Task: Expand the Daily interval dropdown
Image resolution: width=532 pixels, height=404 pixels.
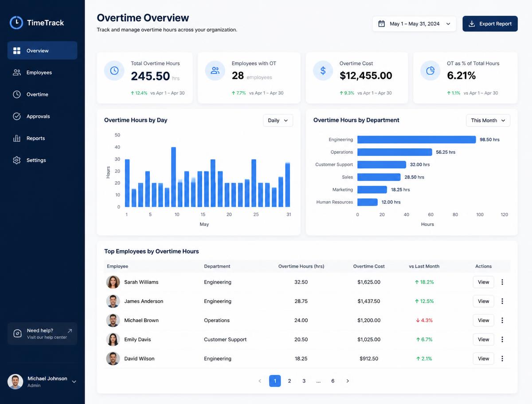Action: [x=278, y=120]
